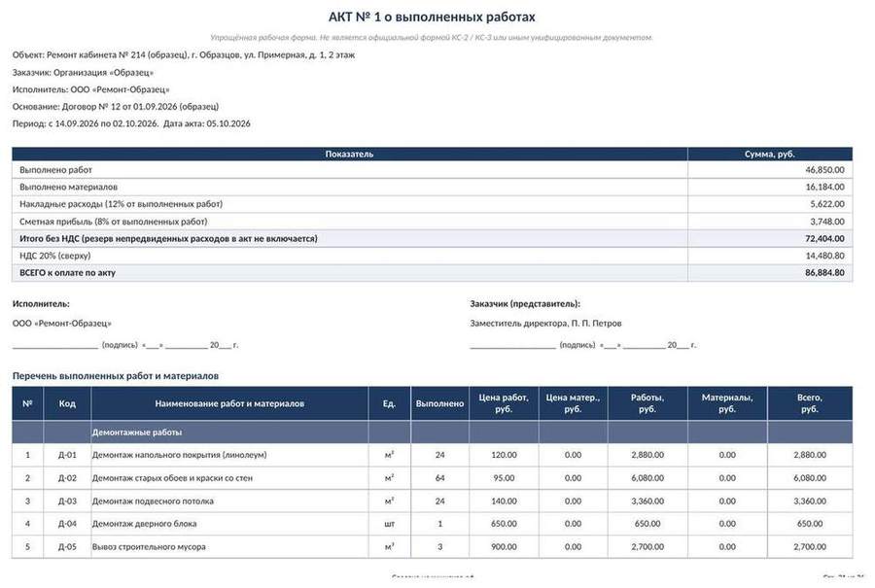Screen dimensions: 875x588
Task: Click the value 16,184.00
Action: 824,187
